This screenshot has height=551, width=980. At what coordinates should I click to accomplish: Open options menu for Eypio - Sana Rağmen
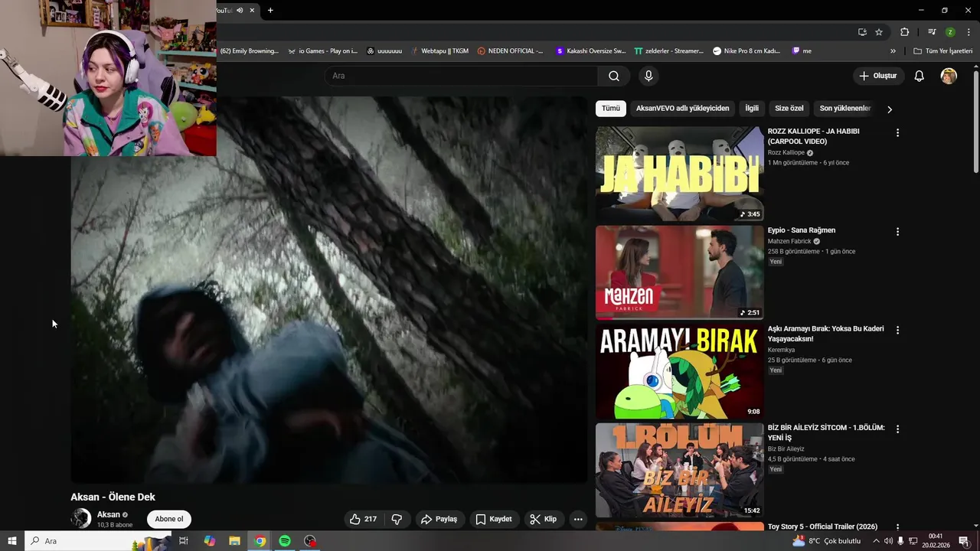pos(897,231)
